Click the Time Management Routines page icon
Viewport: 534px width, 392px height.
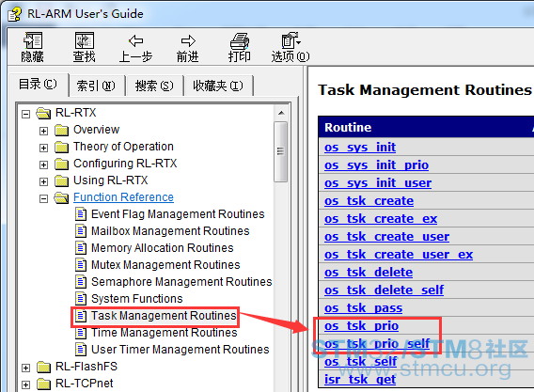pyautogui.click(x=81, y=333)
